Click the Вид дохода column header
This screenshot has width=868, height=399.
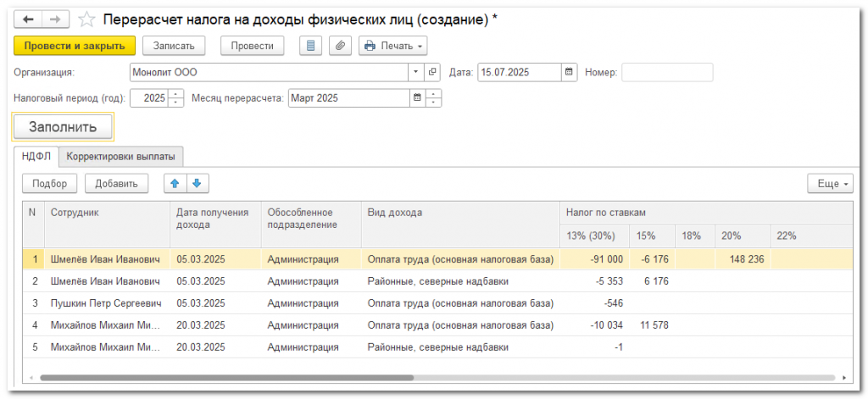460,224
